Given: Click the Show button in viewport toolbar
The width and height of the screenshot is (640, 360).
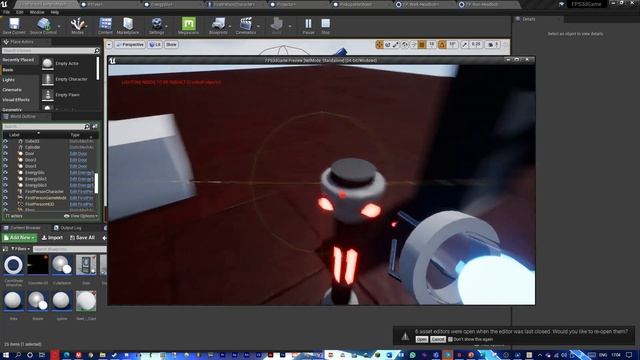Looking at the screenshot, I should point(171,44).
